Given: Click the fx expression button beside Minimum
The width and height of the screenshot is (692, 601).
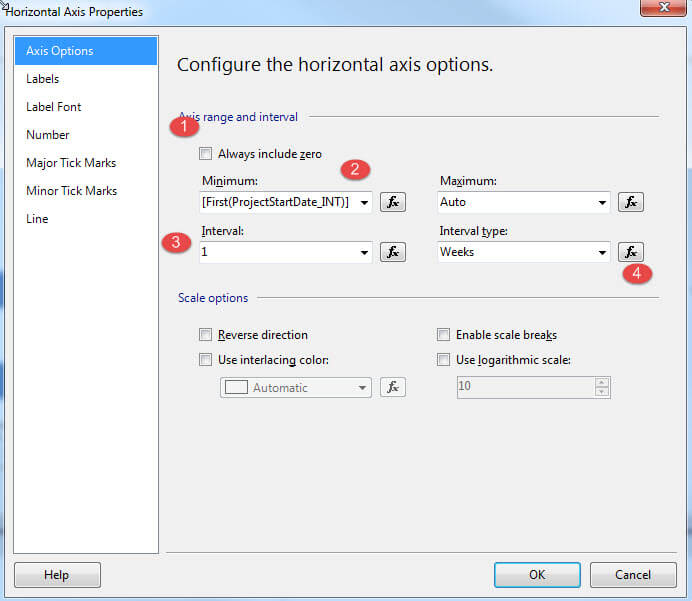Looking at the screenshot, I should pyautogui.click(x=393, y=202).
